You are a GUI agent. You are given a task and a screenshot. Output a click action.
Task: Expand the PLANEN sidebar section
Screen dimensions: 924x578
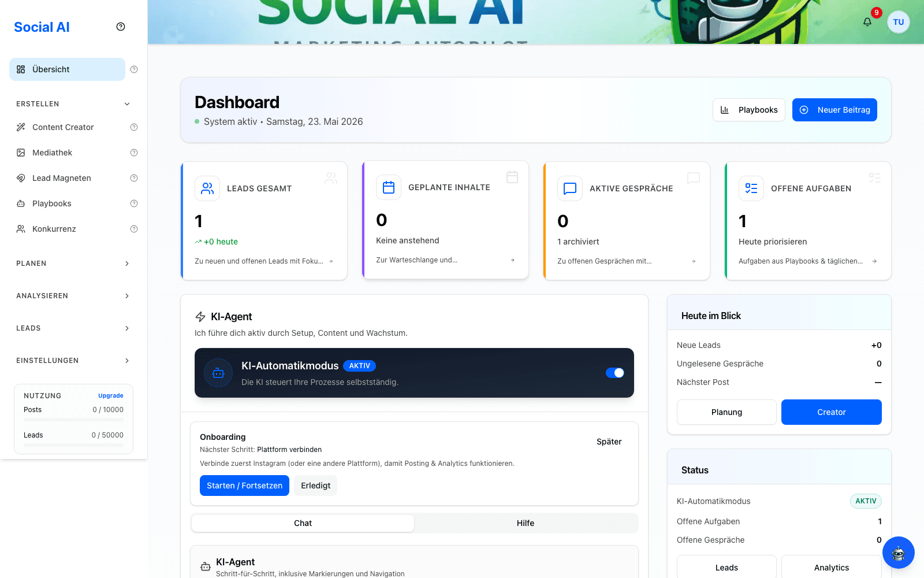[x=73, y=264]
